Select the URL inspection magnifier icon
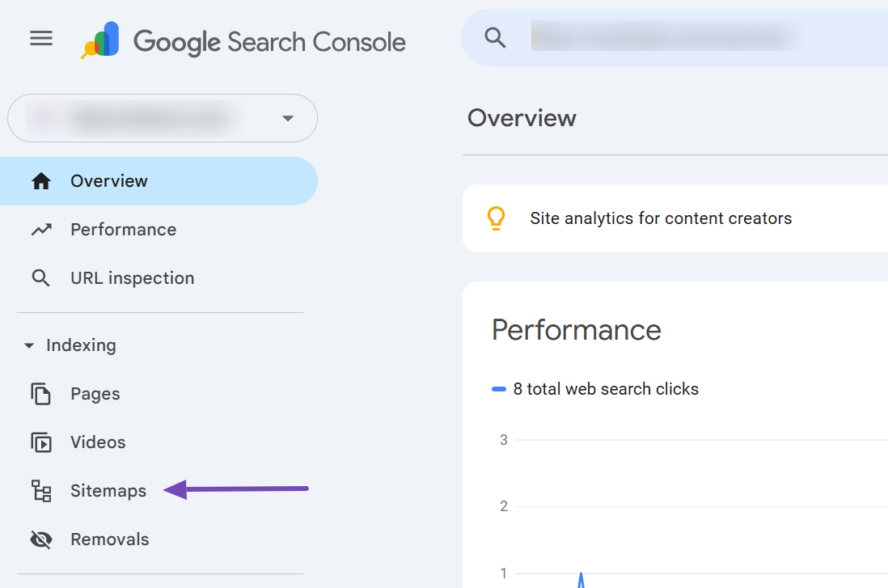 pos(40,277)
